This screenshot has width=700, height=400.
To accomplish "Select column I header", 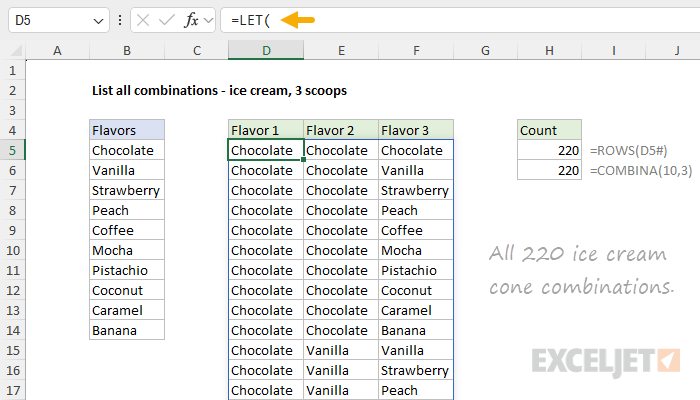I will pyautogui.click(x=613, y=50).
